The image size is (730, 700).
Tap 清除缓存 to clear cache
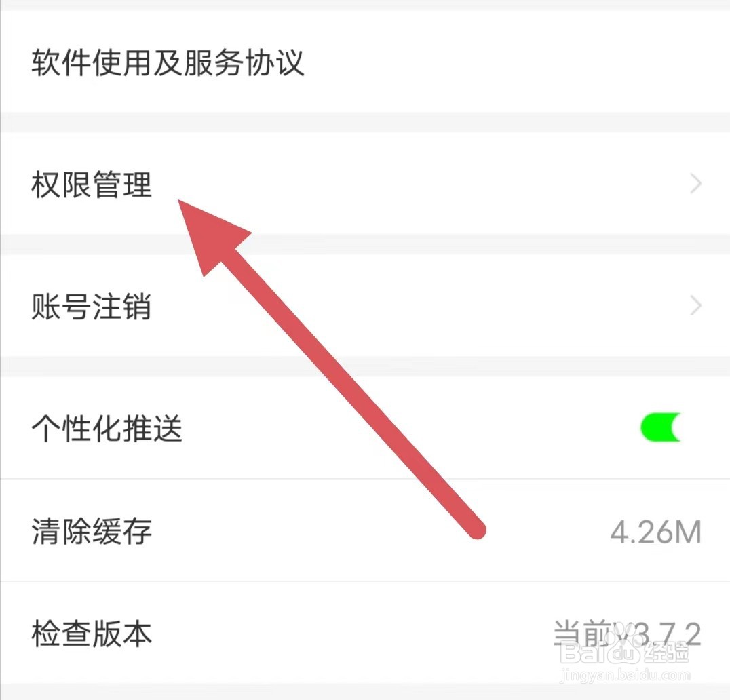pyautogui.click(x=365, y=530)
